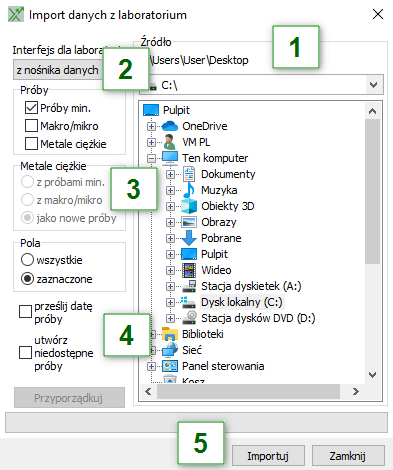The width and height of the screenshot is (393, 470).
Task: Collapse the Ten komputer tree node
Action: (151, 158)
